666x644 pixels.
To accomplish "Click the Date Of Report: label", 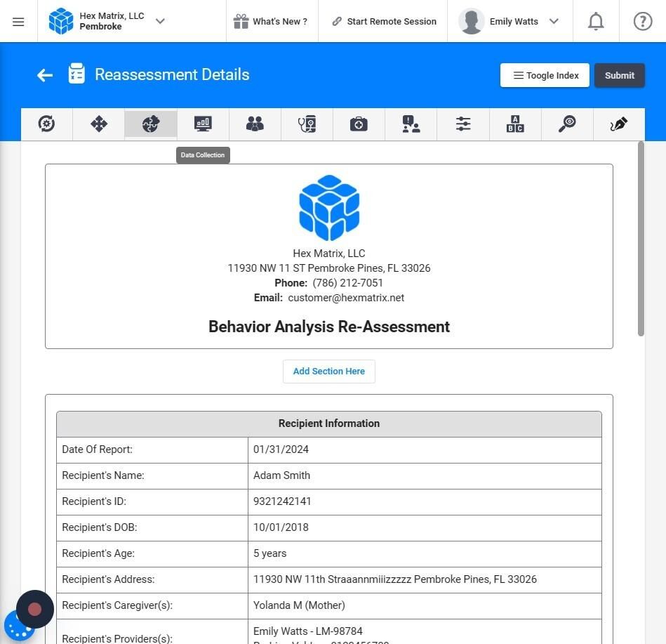I will pos(98,449).
